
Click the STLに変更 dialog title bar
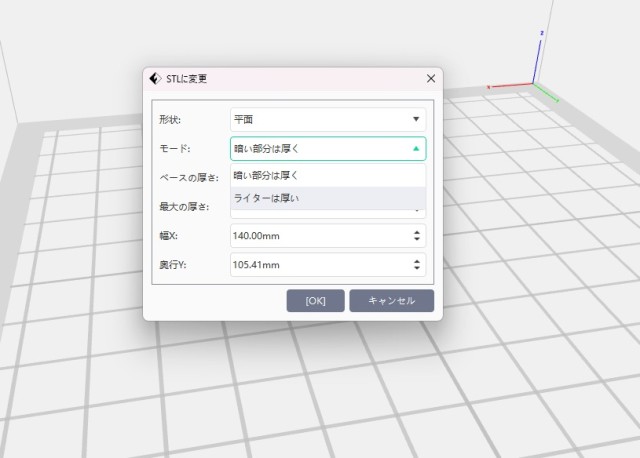click(300, 78)
